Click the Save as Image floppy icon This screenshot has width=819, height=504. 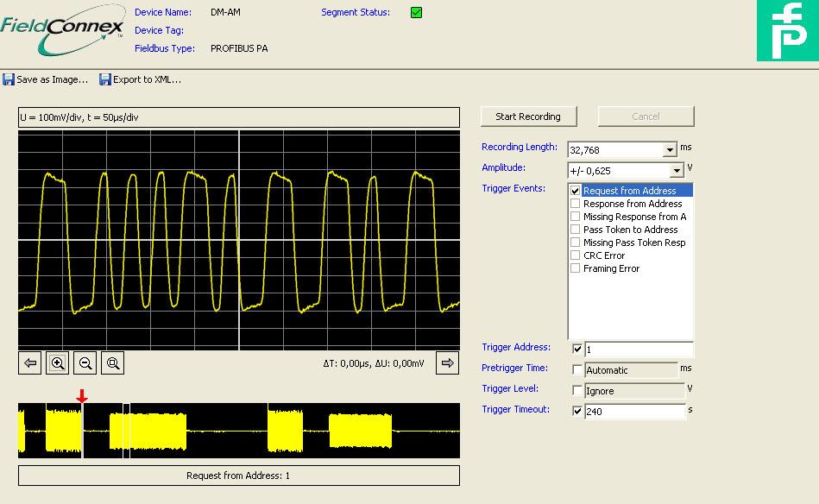click(x=9, y=79)
